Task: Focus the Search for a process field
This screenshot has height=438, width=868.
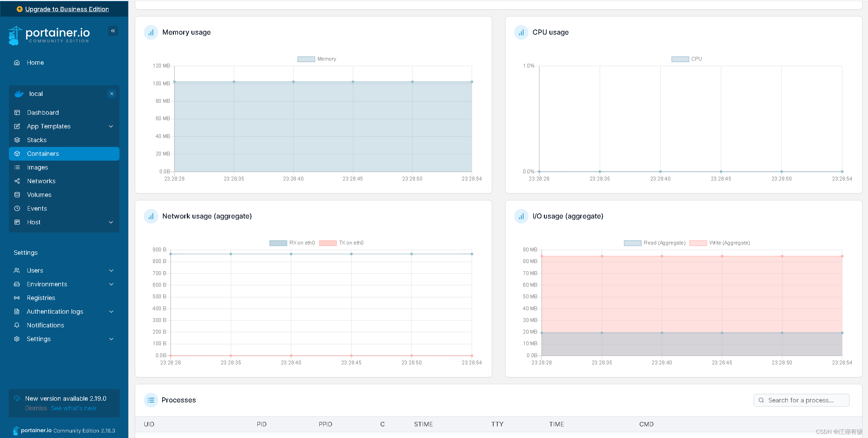Action: point(801,400)
